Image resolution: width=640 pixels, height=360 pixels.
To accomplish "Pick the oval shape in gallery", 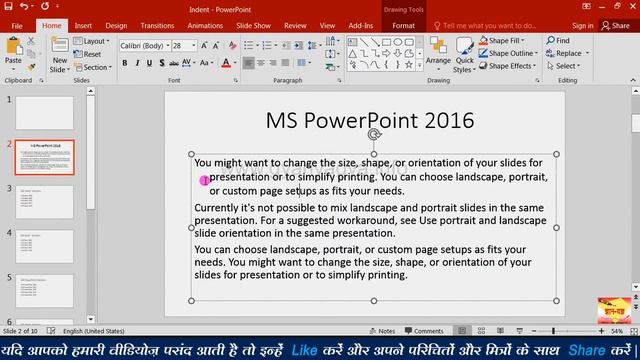I will [x=398, y=42].
